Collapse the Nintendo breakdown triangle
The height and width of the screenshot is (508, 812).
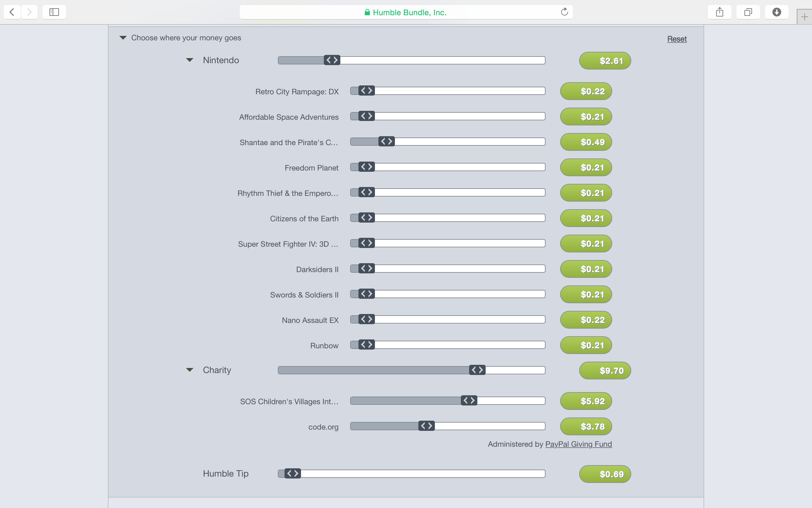(190, 60)
